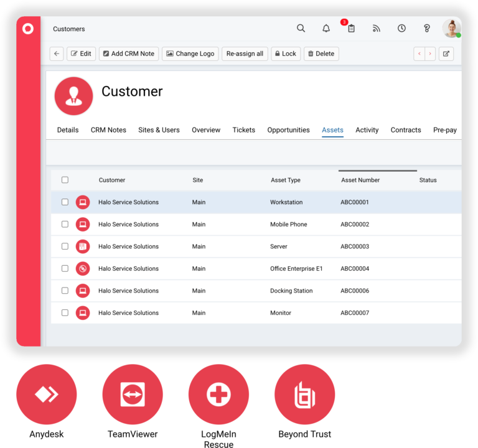Click the Halo logo in the red sidebar
This screenshot has width=478, height=448.
(x=28, y=29)
